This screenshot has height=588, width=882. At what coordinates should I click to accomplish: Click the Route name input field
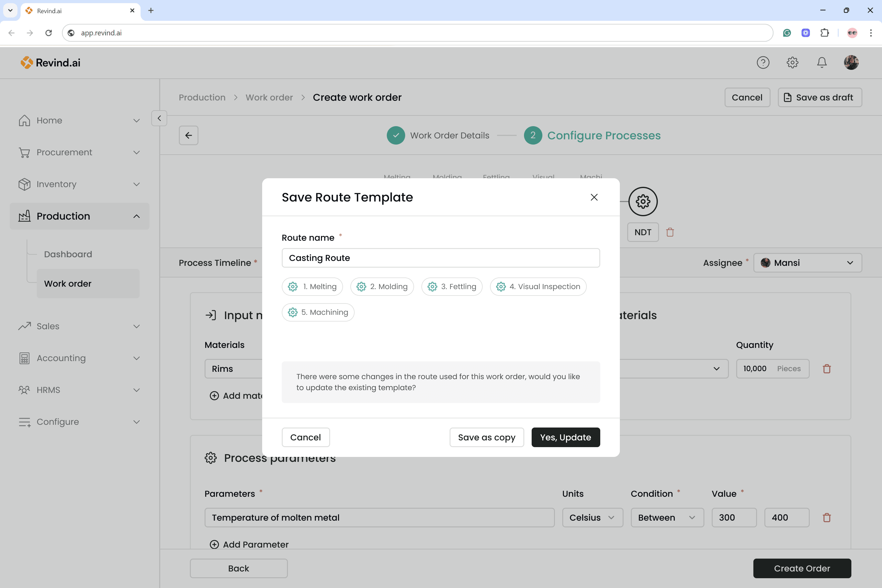click(x=441, y=258)
